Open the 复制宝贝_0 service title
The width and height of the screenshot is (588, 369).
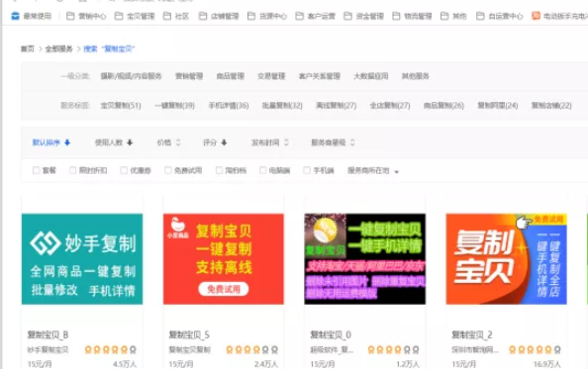[x=331, y=335]
